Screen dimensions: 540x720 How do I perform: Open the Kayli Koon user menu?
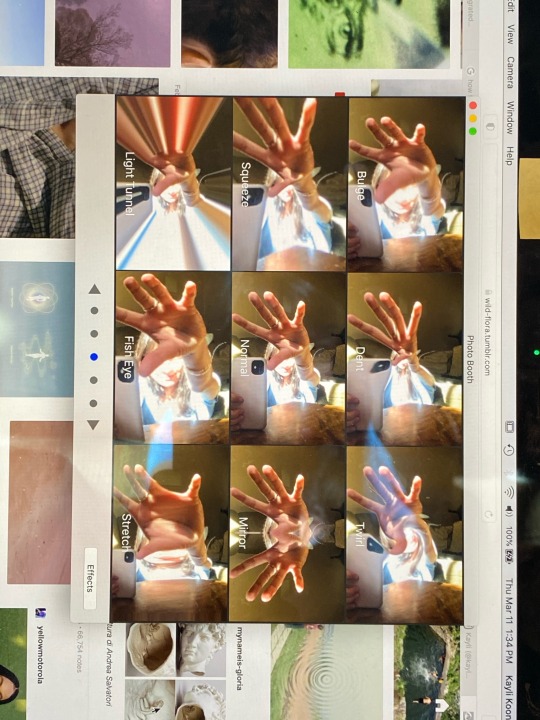tap(510, 697)
